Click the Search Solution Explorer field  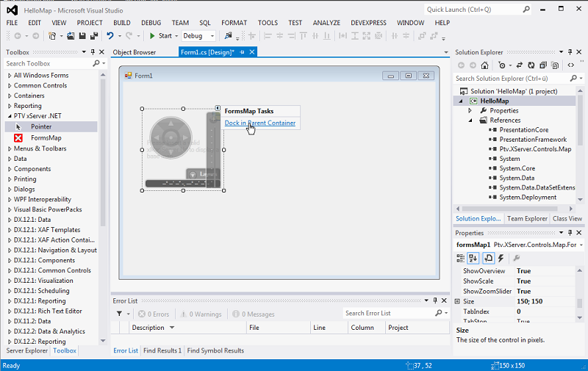coord(511,79)
